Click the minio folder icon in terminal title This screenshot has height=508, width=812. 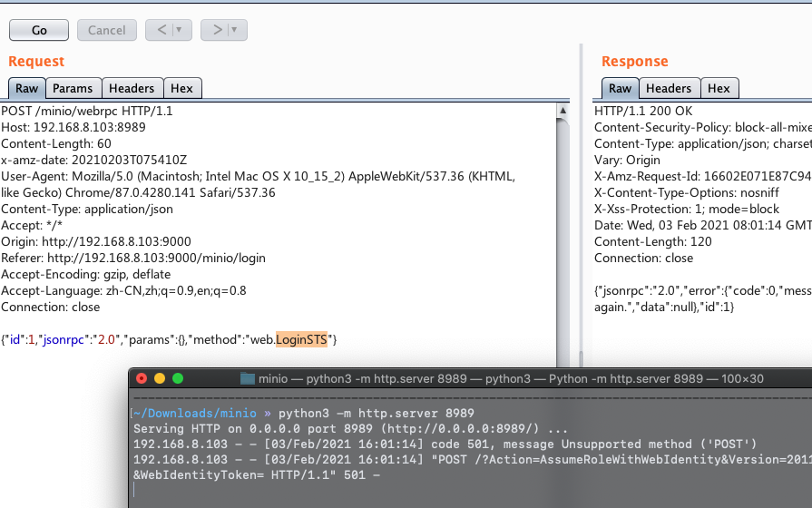[x=248, y=378]
